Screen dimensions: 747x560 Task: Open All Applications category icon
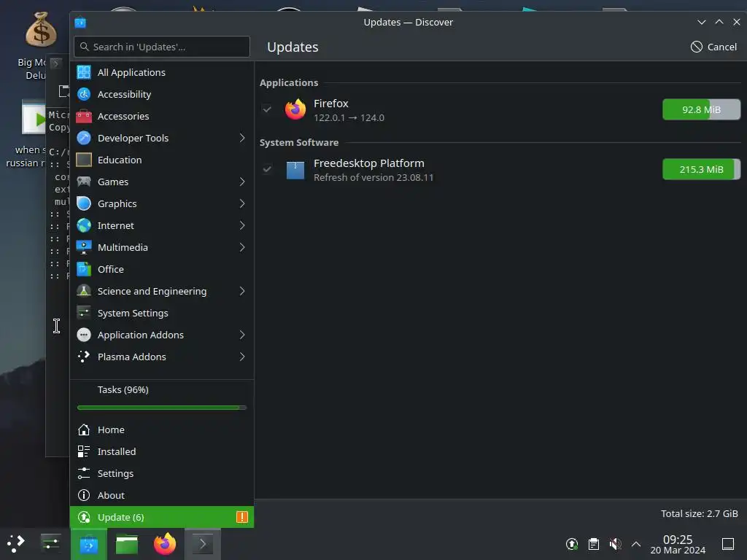click(x=84, y=72)
